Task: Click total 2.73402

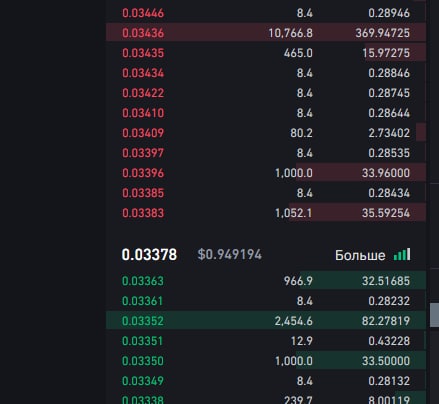Action: [x=389, y=133]
